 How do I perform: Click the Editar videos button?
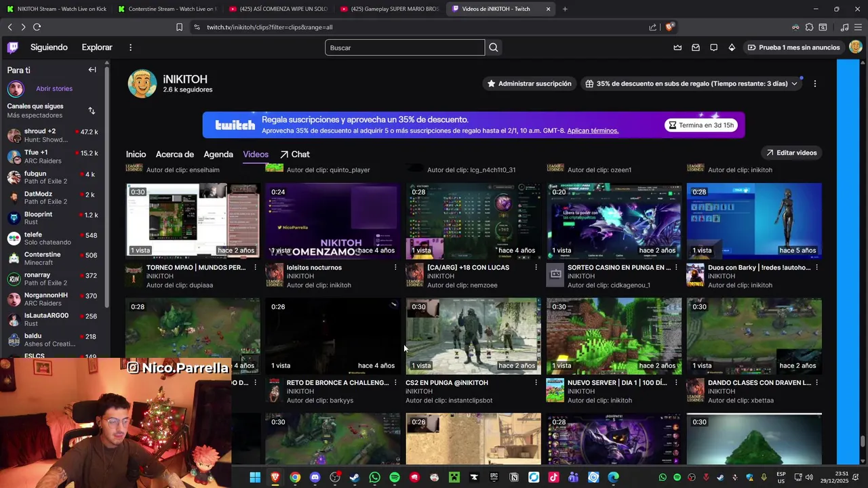(792, 152)
